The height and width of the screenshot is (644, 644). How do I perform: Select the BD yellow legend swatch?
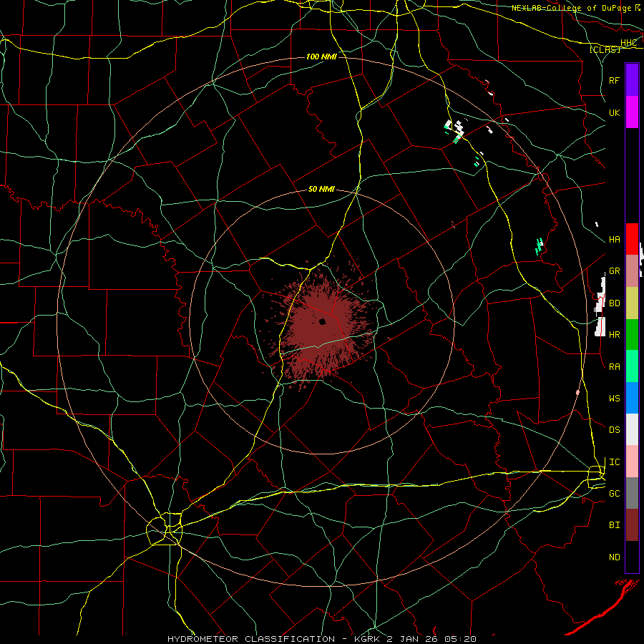pyautogui.click(x=632, y=303)
